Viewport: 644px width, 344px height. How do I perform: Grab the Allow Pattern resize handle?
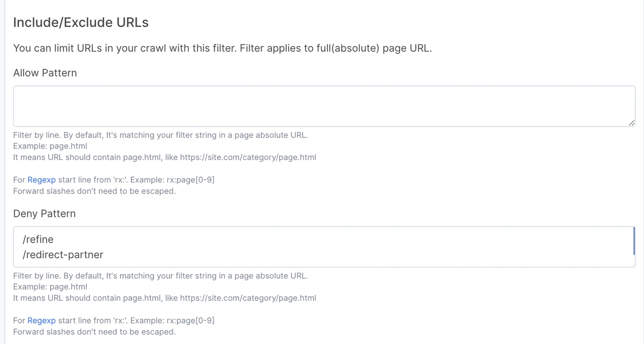pos(631,123)
